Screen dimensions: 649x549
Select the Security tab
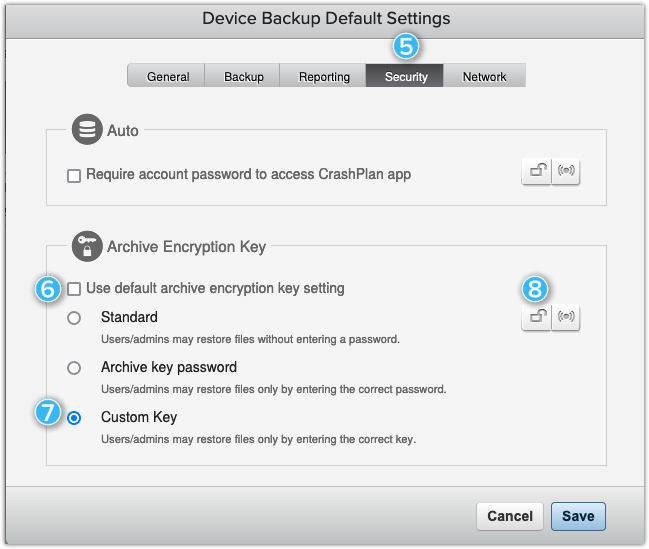(406, 76)
